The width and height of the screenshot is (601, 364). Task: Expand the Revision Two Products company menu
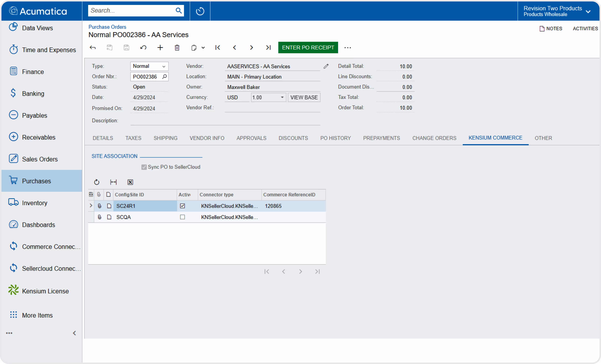[588, 11]
